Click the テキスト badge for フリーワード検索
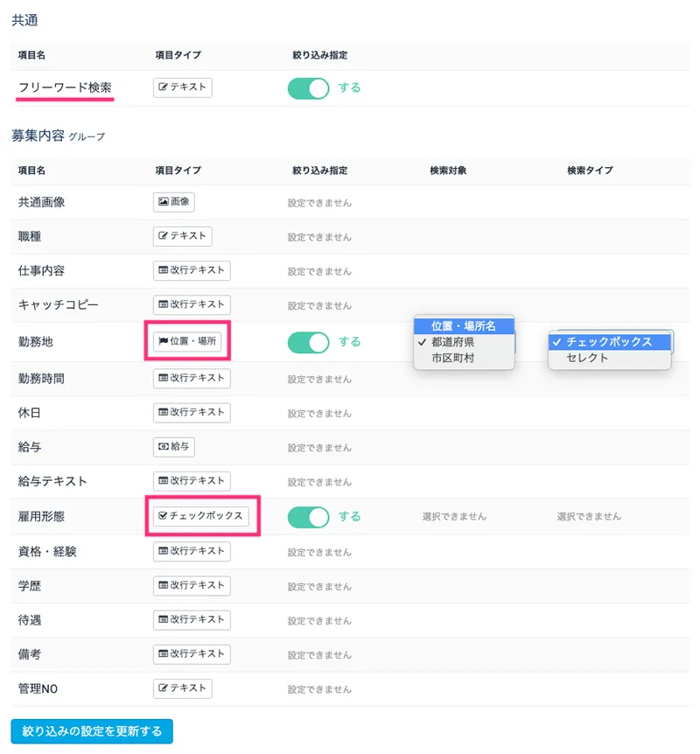 pyautogui.click(x=183, y=87)
